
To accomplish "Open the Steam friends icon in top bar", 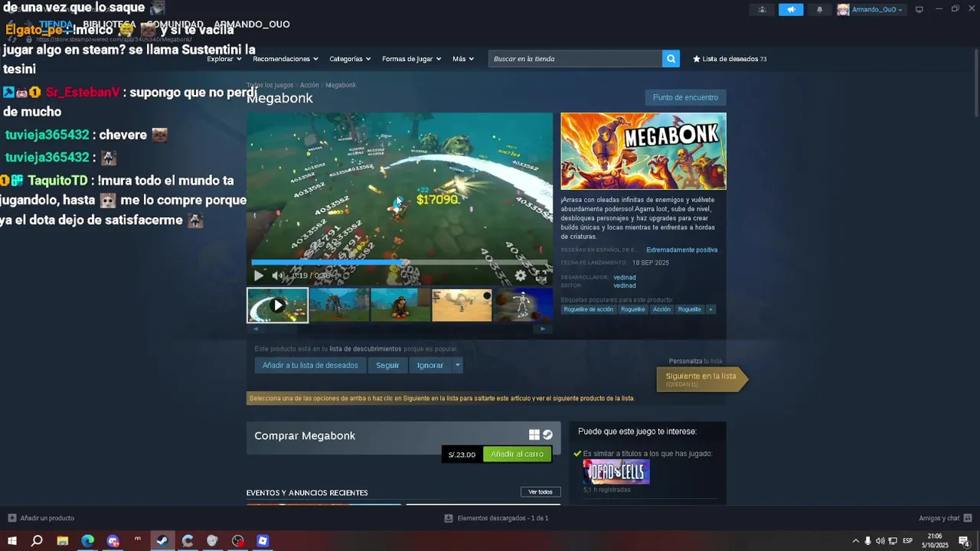I will pyautogui.click(x=762, y=9).
